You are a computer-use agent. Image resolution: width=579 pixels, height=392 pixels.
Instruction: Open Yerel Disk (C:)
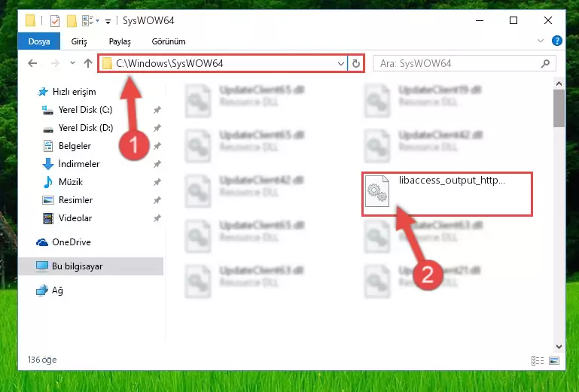[77, 110]
